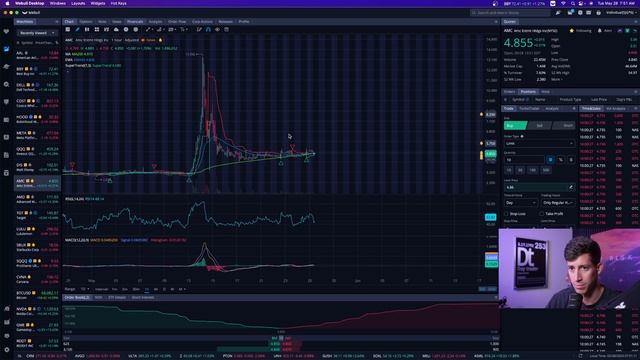
Task: Open the Hot Keys menu
Action: tap(118, 3)
